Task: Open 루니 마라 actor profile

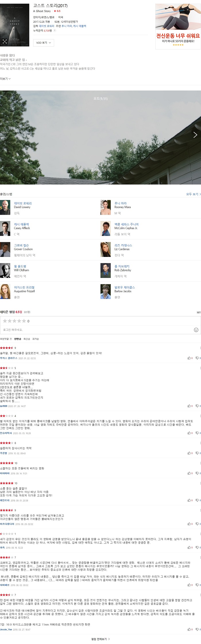Action: coord(120,203)
